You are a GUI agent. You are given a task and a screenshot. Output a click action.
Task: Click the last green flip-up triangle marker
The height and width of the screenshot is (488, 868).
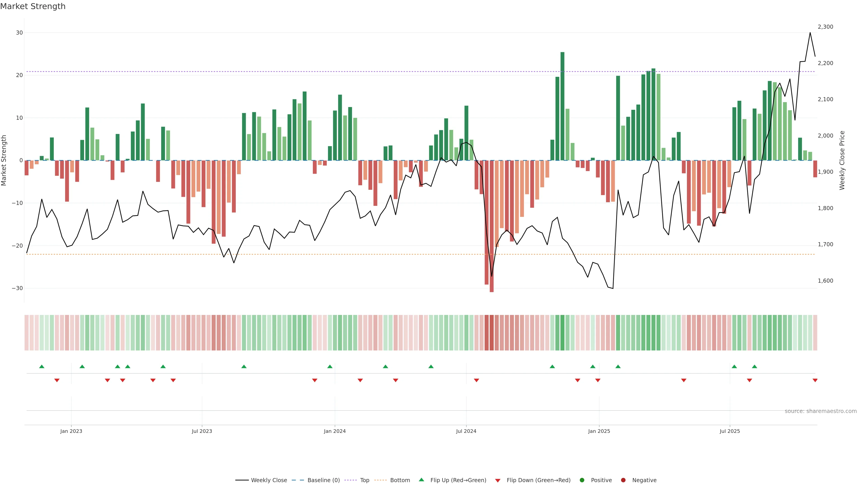pyautogui.click(x=755, y=366)
